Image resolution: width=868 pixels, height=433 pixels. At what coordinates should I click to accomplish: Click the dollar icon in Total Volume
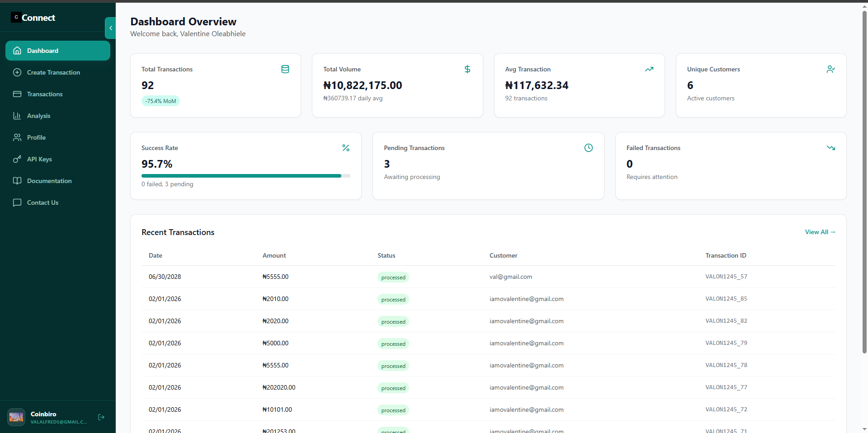[x=467, y=69]
